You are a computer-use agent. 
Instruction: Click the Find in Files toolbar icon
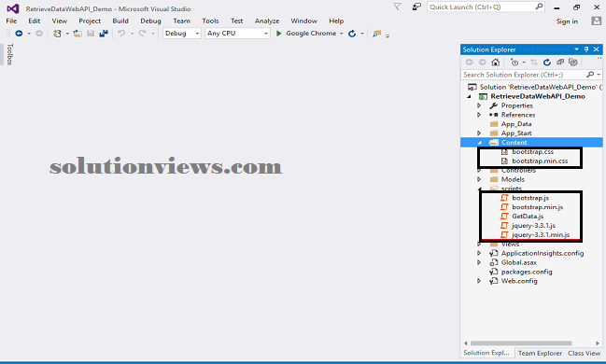[x=376, y=34]
